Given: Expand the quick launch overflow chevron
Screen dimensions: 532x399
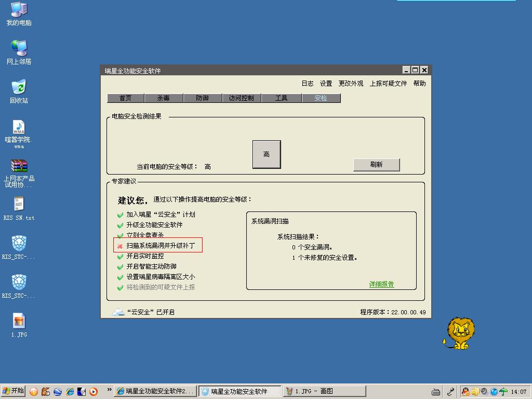Looking at the screenshot, I should pyautogui.click(x=109, y=390).
